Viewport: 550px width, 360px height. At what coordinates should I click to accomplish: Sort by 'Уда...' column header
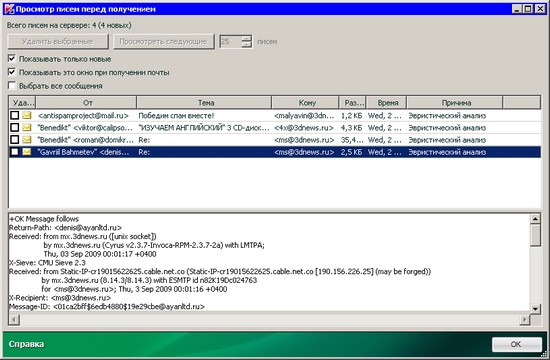[x=23, y=103]
